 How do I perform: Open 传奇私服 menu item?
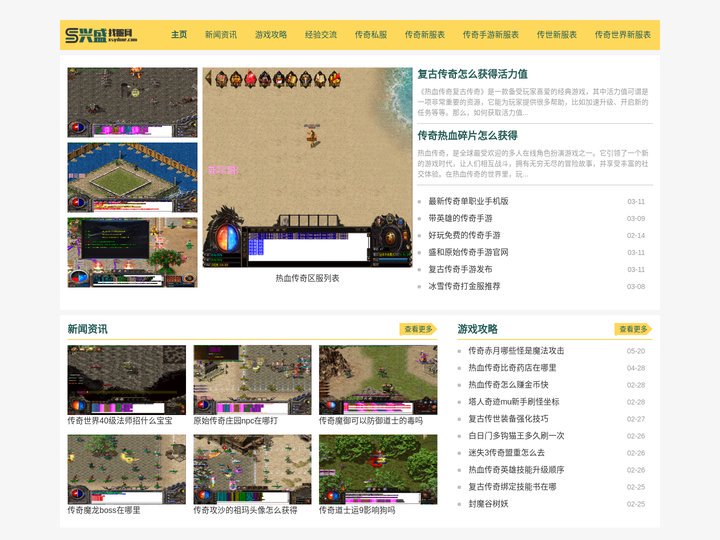371,34
